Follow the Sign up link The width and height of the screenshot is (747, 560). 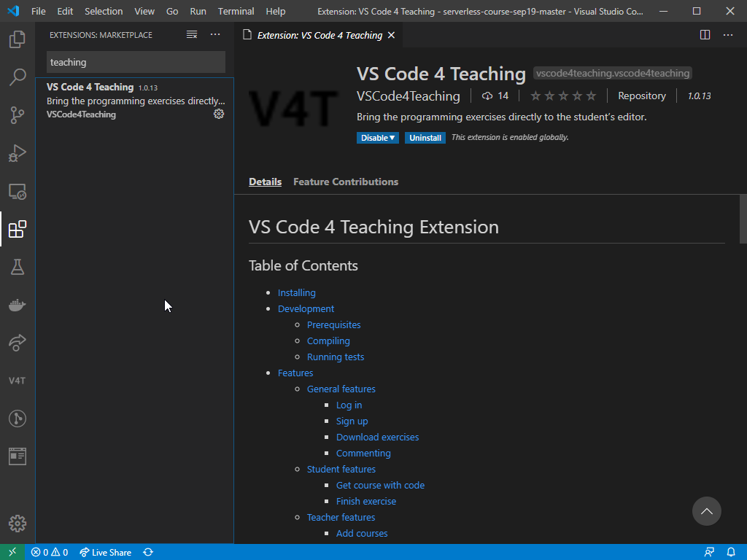pos(352,421)
